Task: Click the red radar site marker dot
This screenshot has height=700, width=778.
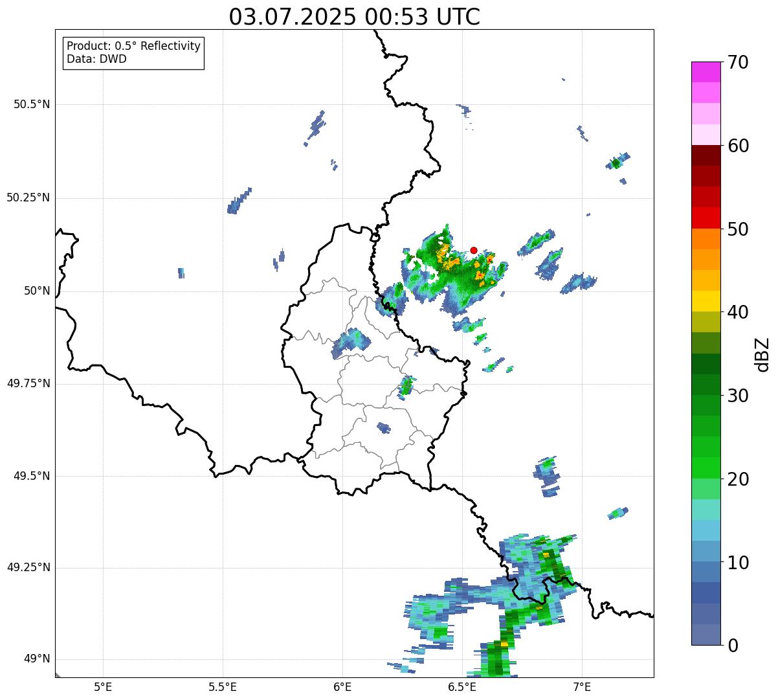Action: point(474,250)
